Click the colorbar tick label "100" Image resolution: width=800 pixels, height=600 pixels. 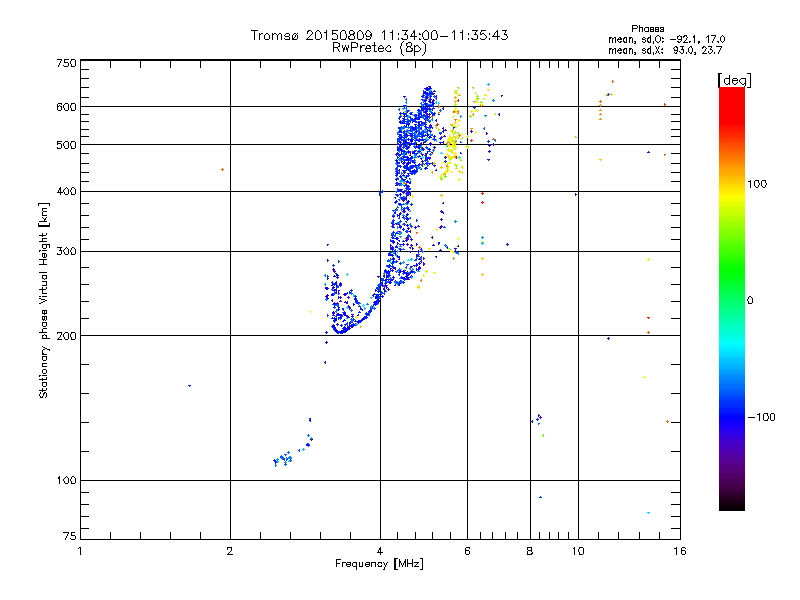757,184
